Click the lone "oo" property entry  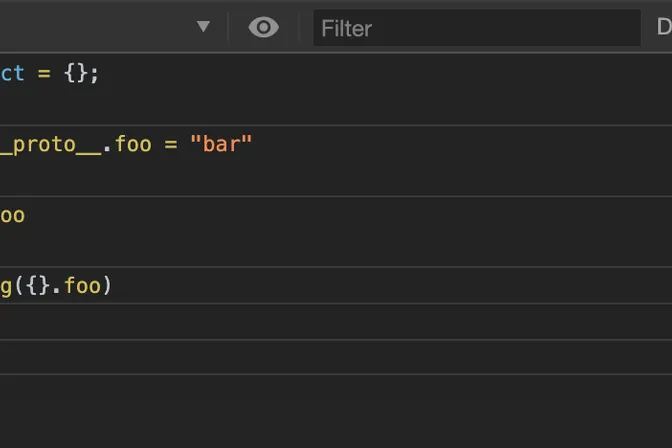tap(12, 215)
